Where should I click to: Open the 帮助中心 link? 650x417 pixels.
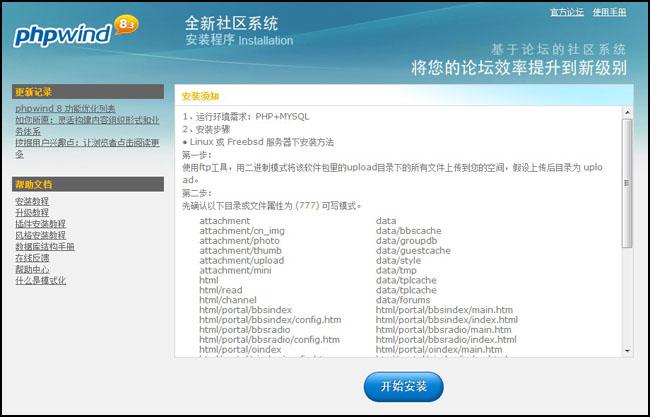point(32,269)
